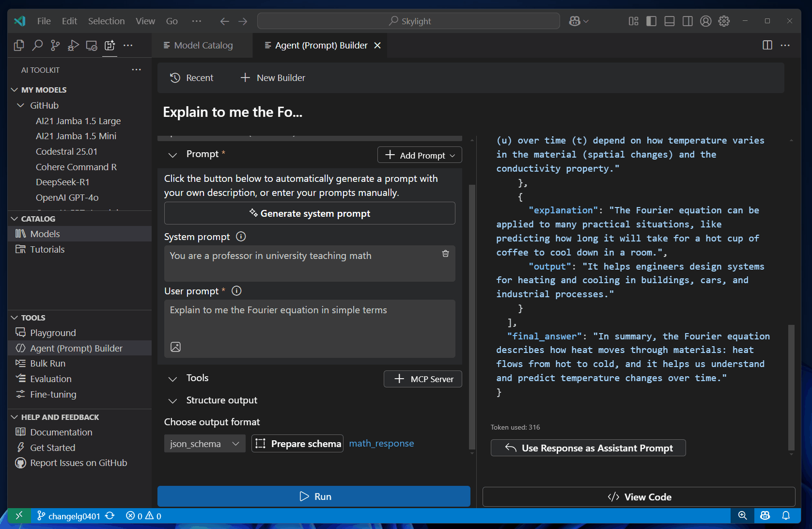Click the Copilot icon in the status bar

pos(765,515)
